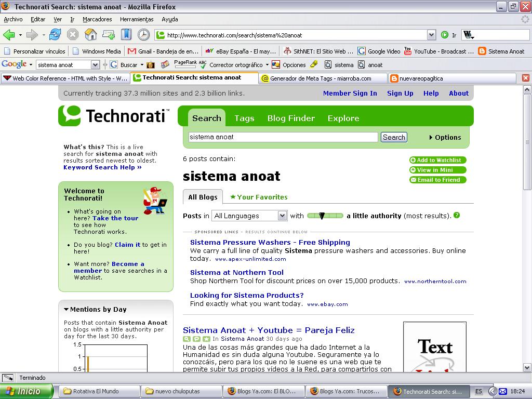Viewport: 532px width, 399px height.
Task: Click the green Go button beside address bar
Action: click(x=445, y=35)
